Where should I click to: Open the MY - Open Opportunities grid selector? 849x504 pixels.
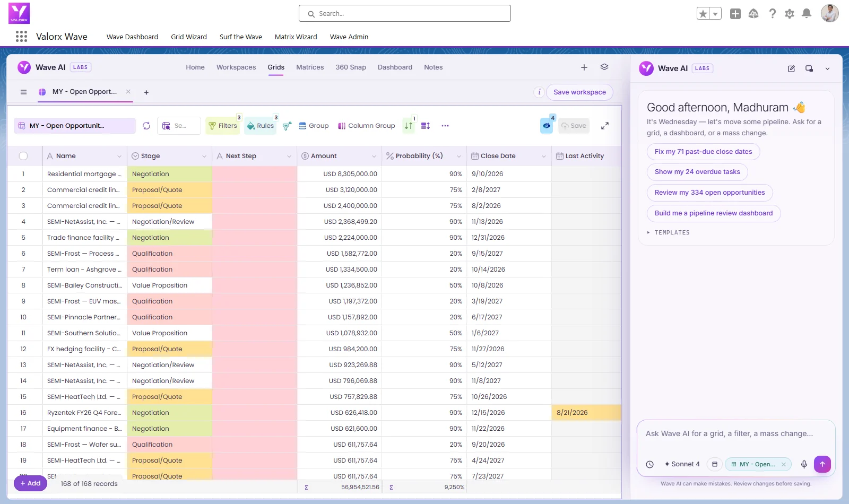[x=75, y=126]
